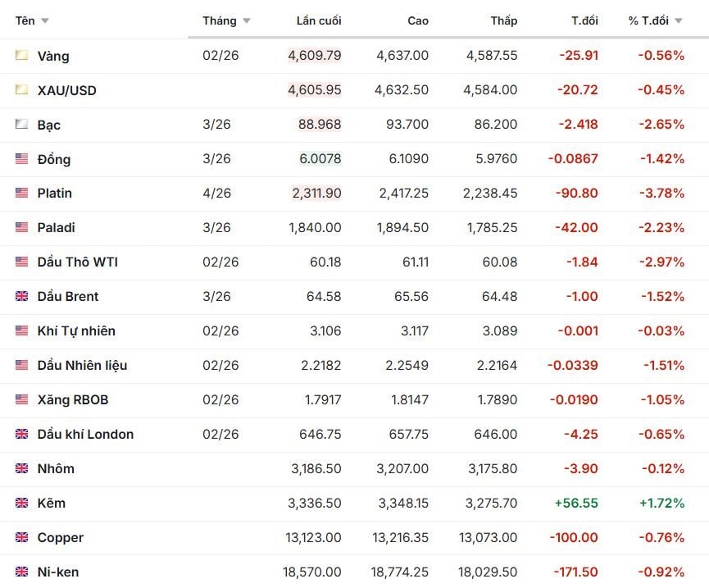
Task: Click the silver icon next to Bạc
Action: pyautogui.click(x=21, y=125)
